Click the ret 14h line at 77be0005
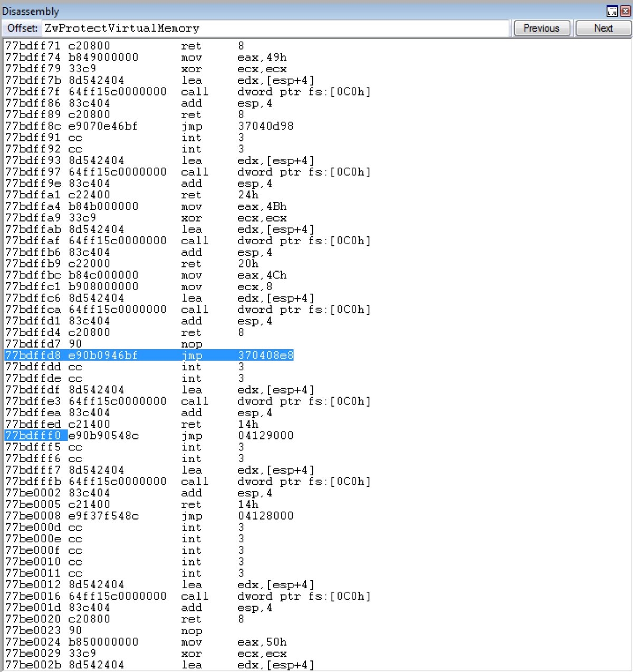633x672 pixels. [x=132, y=504]
